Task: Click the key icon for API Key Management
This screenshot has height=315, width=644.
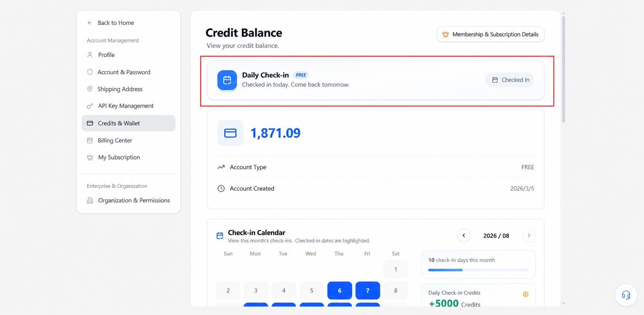Action: [90, 106]
